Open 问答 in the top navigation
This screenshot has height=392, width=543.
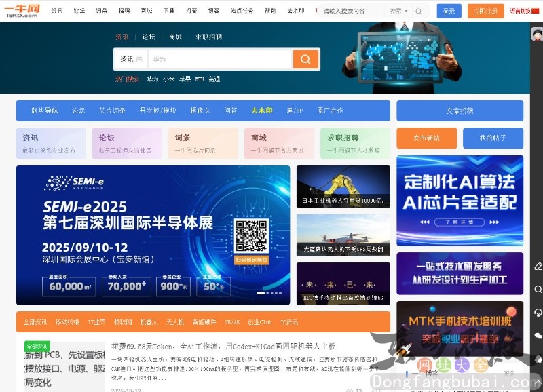coord(191,11)
